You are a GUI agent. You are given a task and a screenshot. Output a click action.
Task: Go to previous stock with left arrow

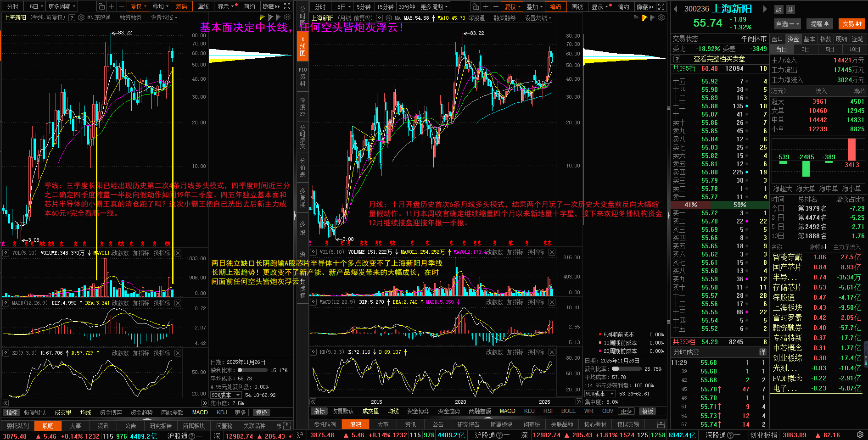[675, 9]
